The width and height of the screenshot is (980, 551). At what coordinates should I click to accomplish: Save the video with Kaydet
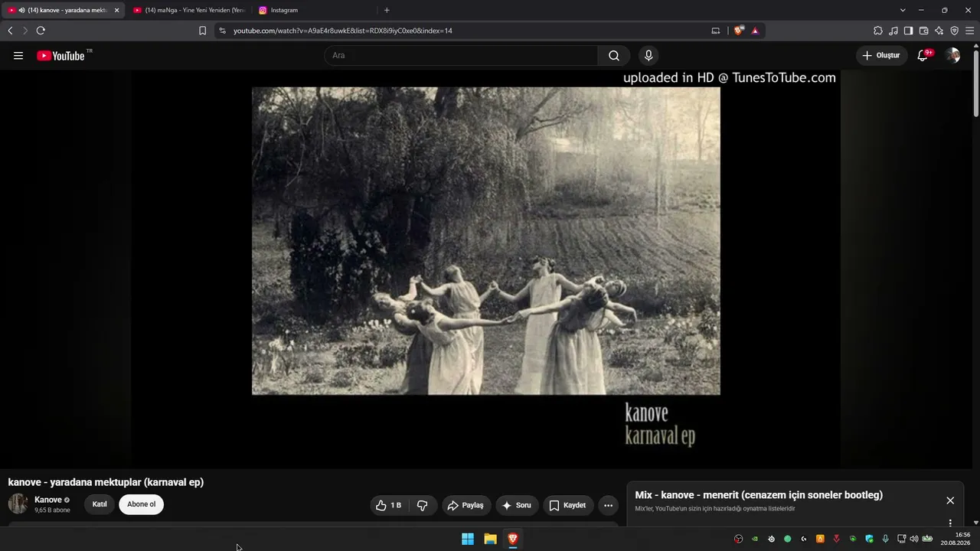click(x=568, y=505)
